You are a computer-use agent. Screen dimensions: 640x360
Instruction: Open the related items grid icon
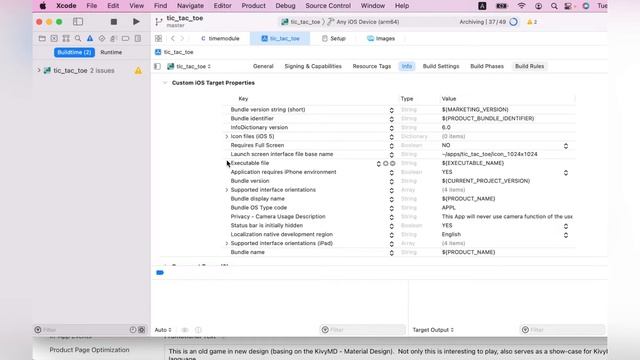pyautogui.click(x=158, y=38)
